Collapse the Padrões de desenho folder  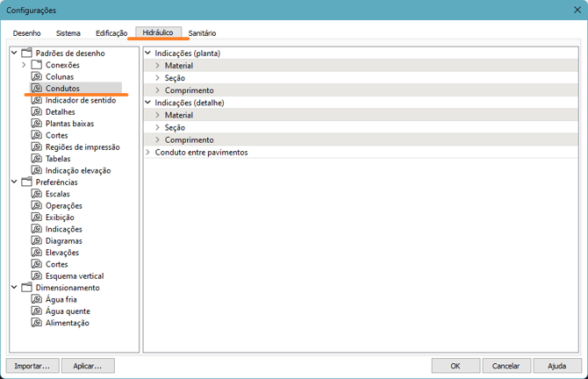pyautogui.click(x=14, y=54)
